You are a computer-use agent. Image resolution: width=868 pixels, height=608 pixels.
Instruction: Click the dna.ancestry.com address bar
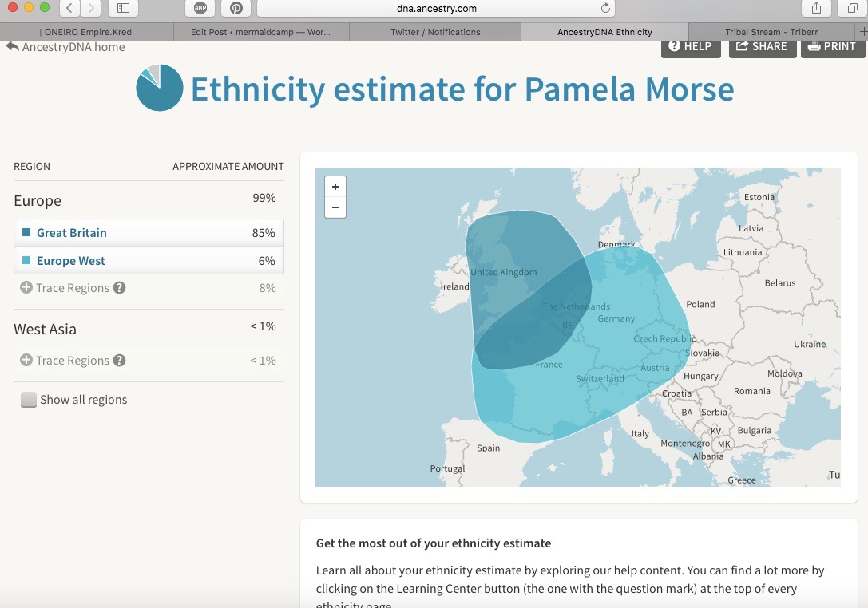(x=435, y=8)
